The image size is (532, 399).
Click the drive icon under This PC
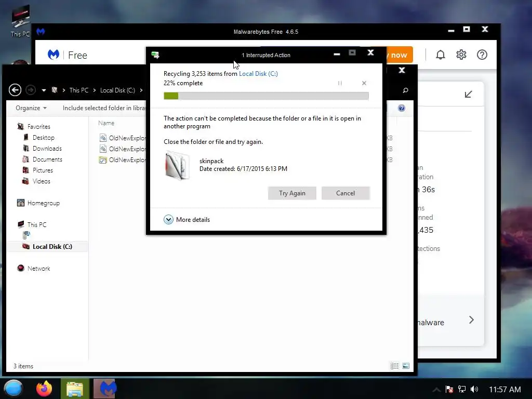pyautogui.click(x=26, y=235)
